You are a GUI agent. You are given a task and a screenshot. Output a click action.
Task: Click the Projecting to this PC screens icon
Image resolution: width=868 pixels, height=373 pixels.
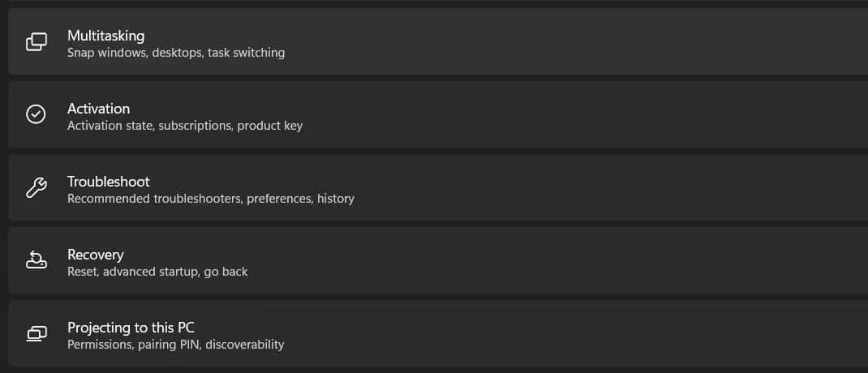(x=37, y=333)
